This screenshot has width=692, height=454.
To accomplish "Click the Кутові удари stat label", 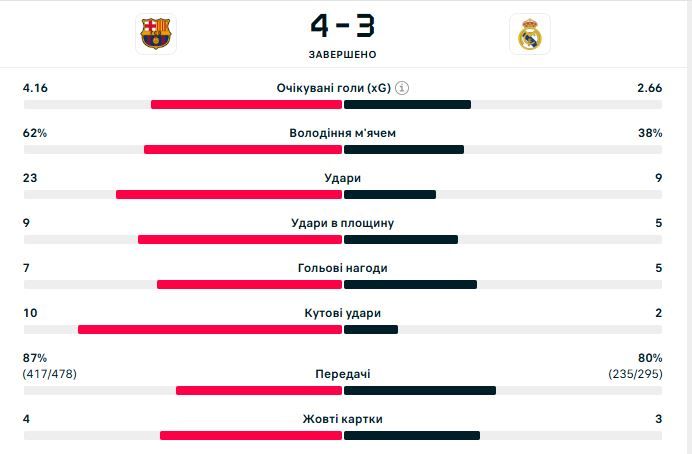I will coord(342,313).
